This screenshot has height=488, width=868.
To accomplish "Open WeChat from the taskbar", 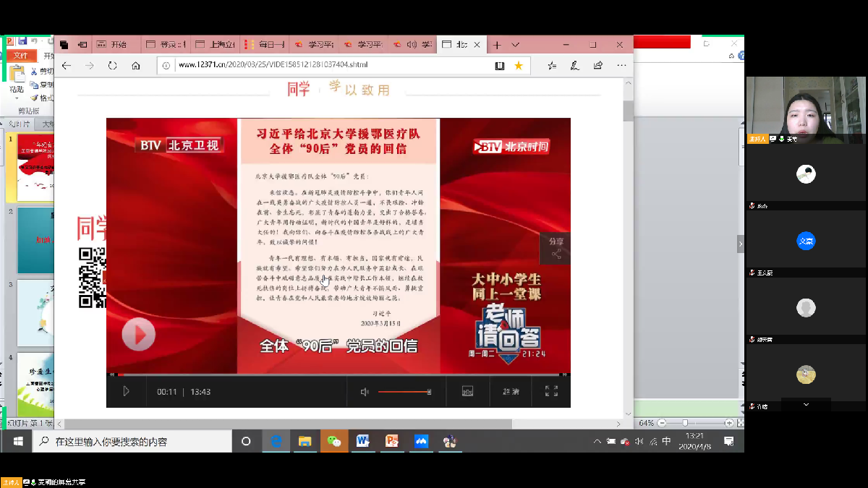I will tap(333, 441).
